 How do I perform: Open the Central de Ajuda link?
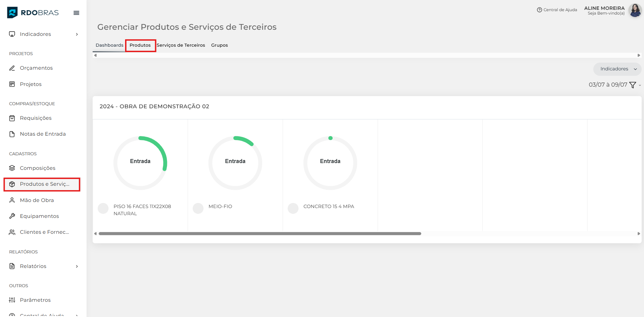pos(557,10)
